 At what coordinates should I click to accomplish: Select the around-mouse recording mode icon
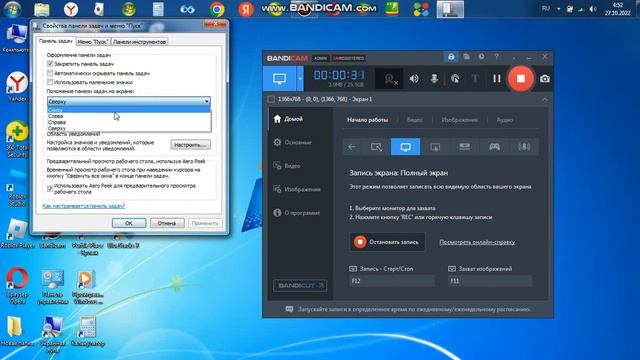435,147
